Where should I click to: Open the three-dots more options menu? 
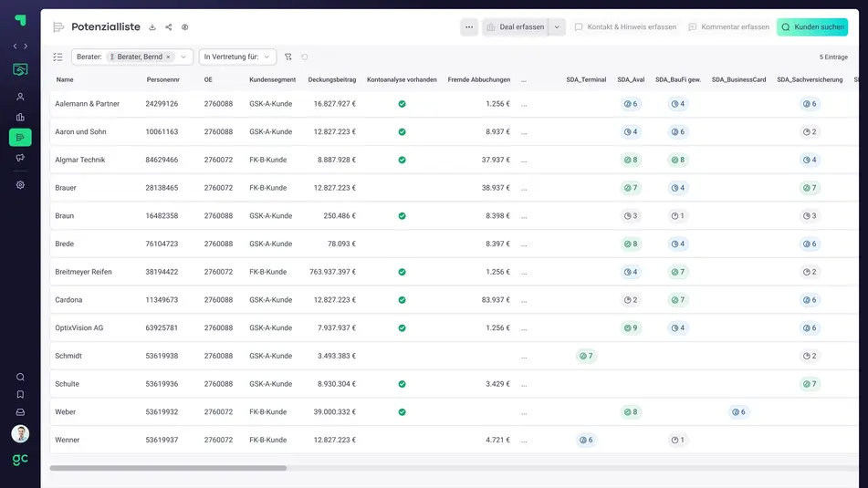(x=469, y=27)
